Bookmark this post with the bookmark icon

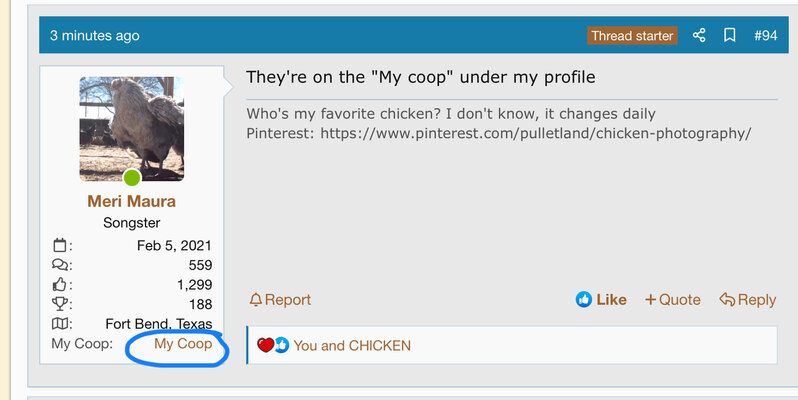click(x=729, y=35)
